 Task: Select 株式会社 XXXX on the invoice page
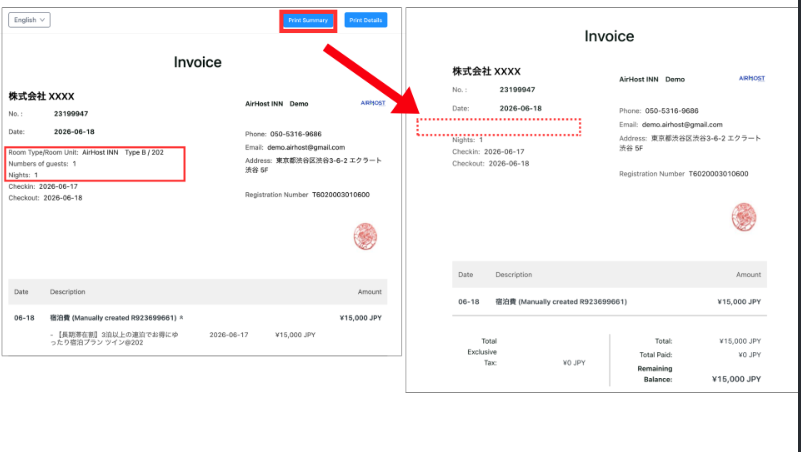pyautogui.click(x=41, y=97)
